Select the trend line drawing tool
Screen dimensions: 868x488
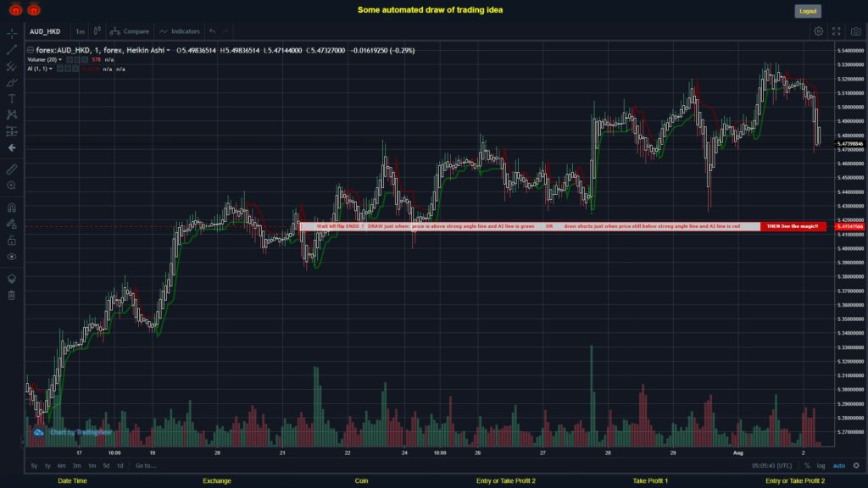tap(12, 50)
